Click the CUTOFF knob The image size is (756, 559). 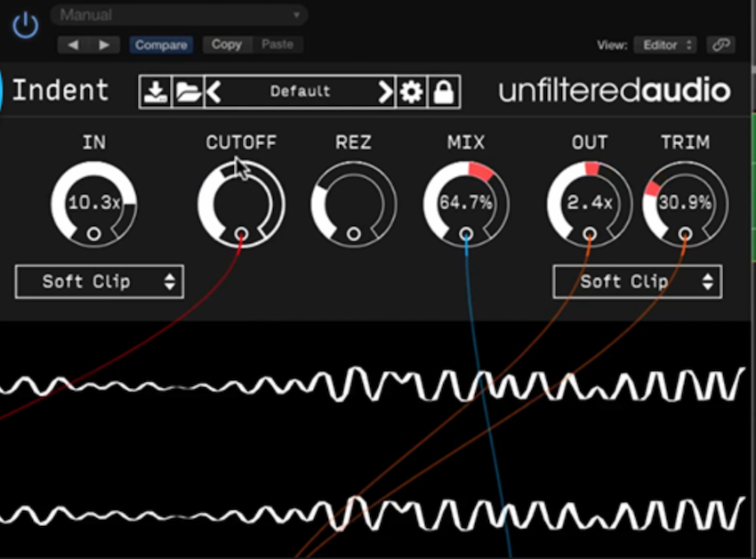241,203
